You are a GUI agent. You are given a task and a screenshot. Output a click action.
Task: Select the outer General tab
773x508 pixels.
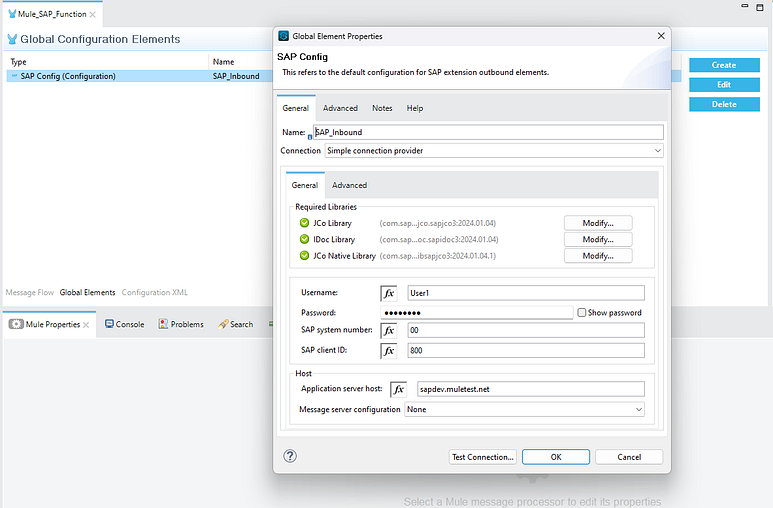click(x=296, y=108)
